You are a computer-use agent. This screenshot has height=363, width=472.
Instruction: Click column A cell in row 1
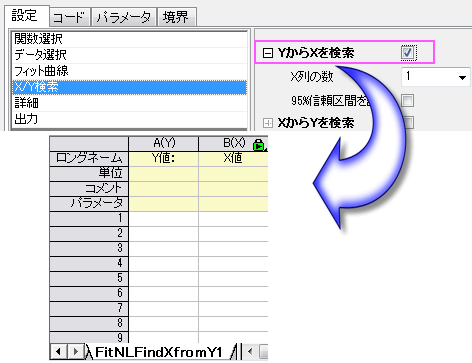tap(164, 219)
